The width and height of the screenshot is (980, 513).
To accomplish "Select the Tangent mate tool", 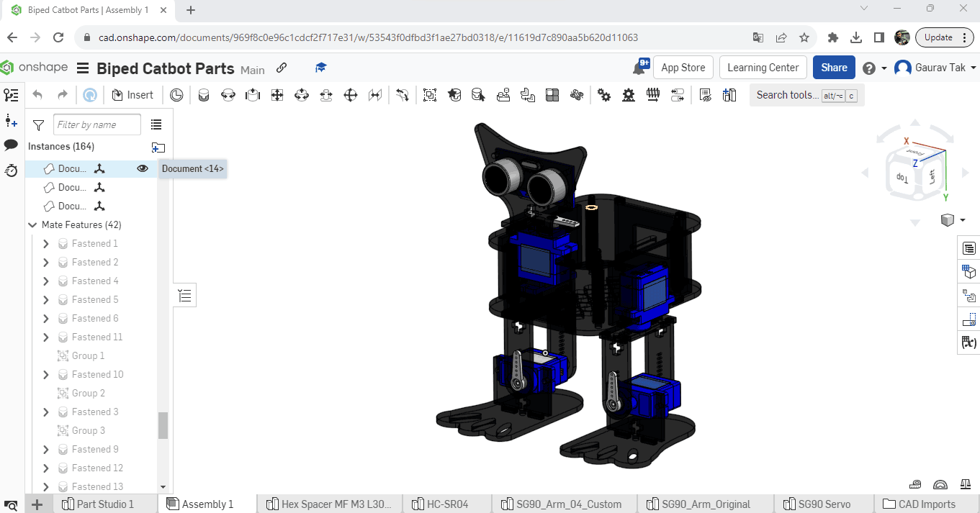I will coord(403,95).
